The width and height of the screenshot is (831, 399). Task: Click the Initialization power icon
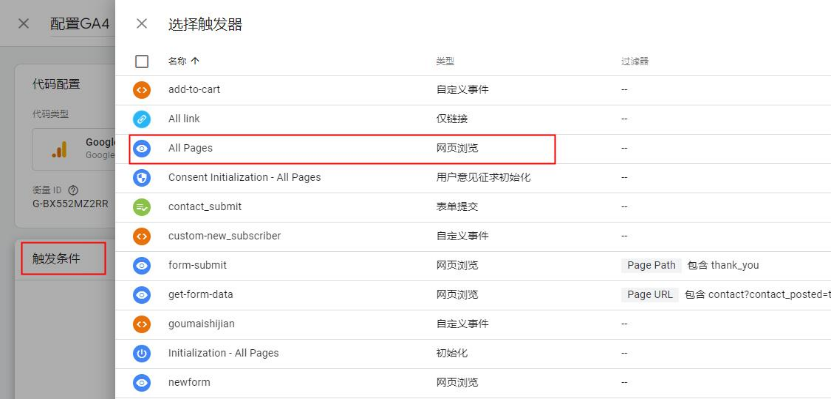[142, 353]
